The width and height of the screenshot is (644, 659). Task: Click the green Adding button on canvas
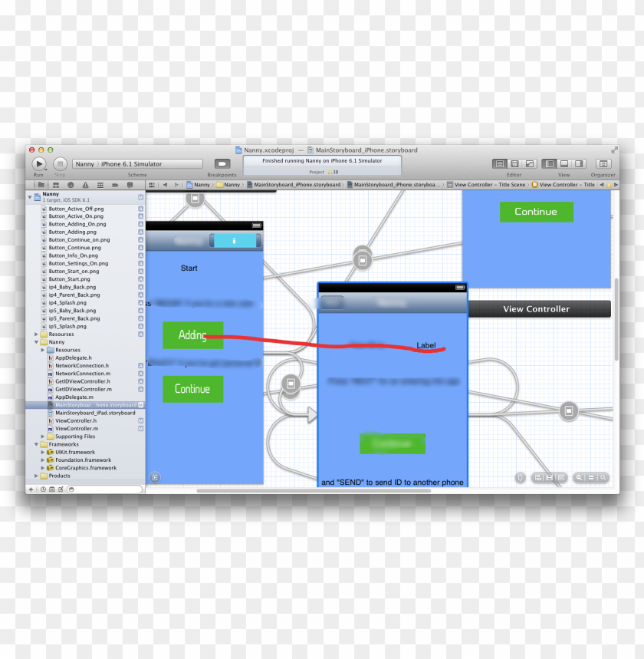(192, 335)
